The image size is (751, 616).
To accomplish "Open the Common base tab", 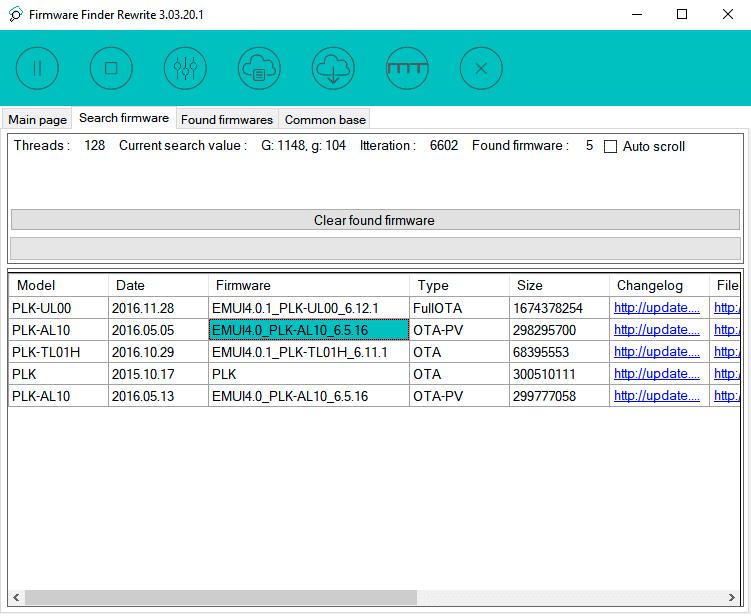I will coord(325,119).
